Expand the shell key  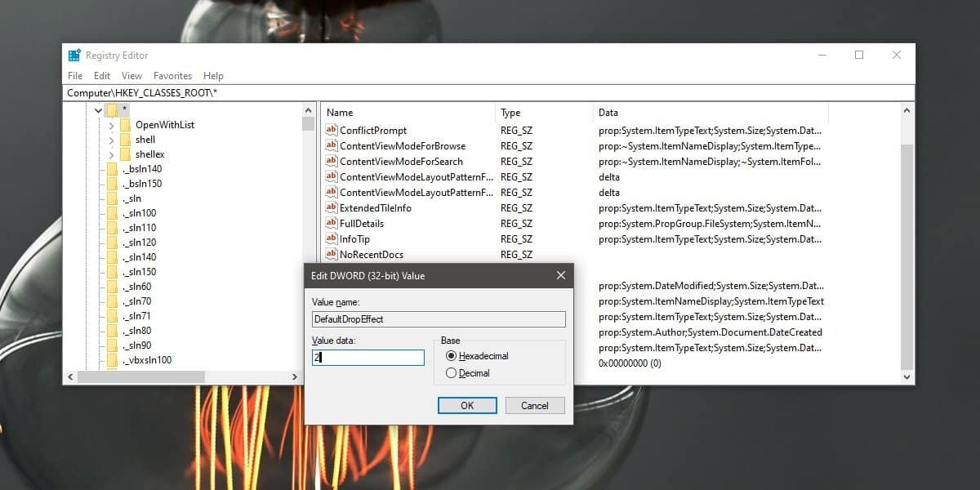click(x=111, y=140)
